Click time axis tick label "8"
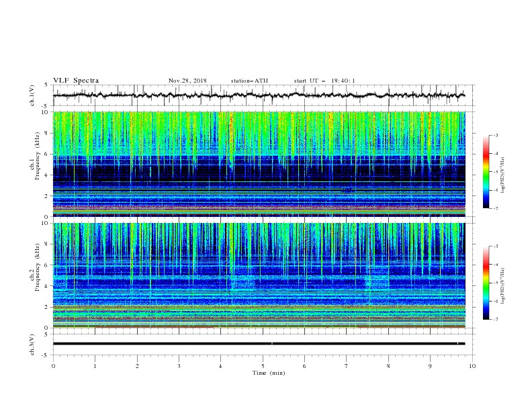 tap(388, 366)
